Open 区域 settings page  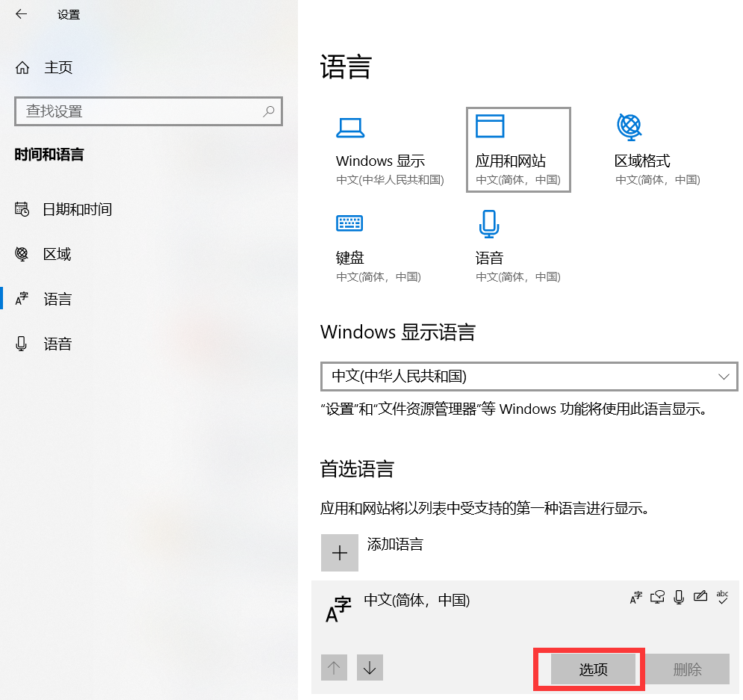coord(43,254)
